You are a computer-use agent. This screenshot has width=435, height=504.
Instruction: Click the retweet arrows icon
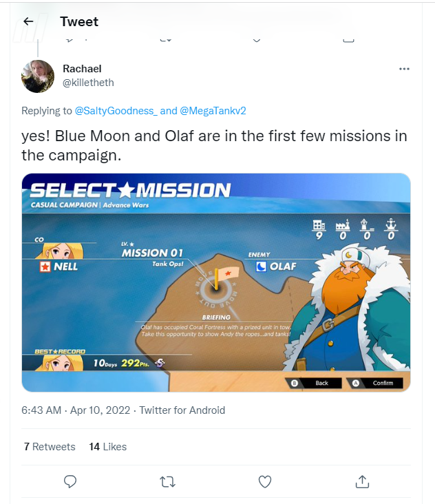point(167,482)
